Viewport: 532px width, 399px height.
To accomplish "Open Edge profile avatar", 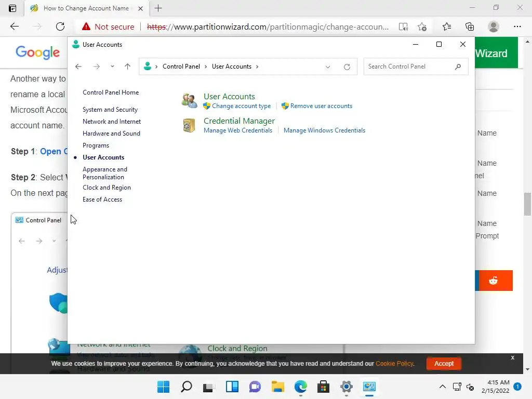I will (494, 26).
